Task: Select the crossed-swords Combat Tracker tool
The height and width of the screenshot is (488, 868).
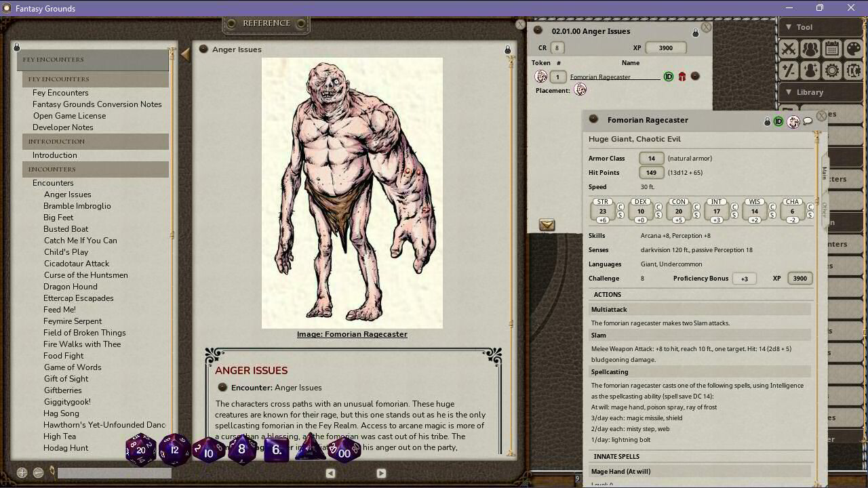Action: point(789,49)
